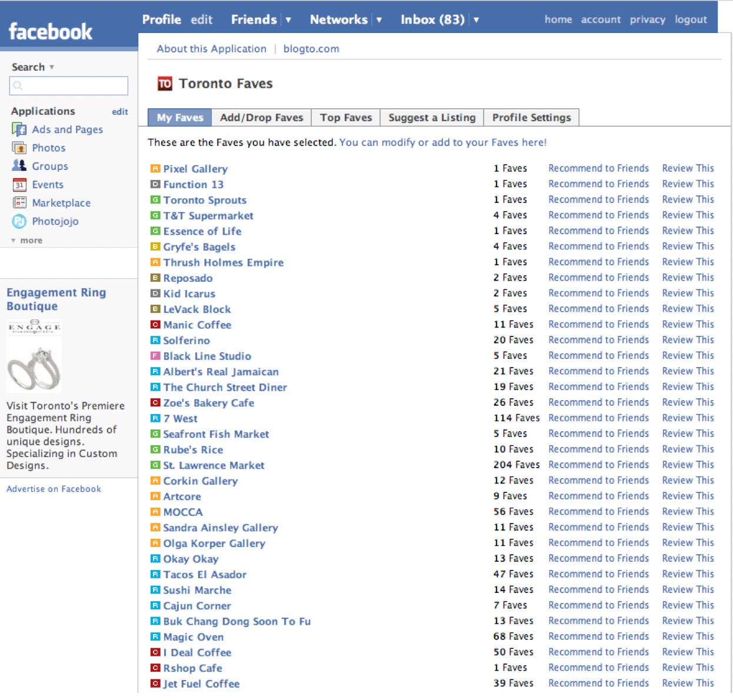Screen dimensions: 733x700
Task: Click Inbox (83) in navigation
Action: 432,19
